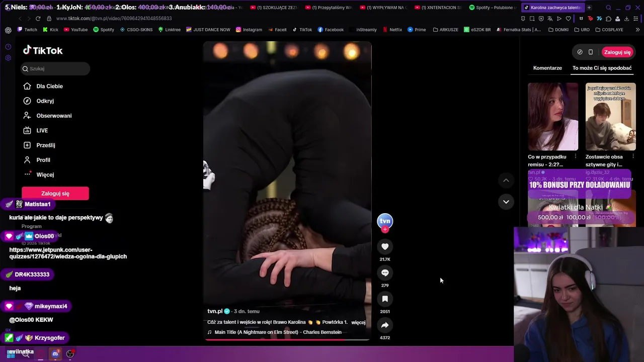The height and width of the screenshot is (362, 644).
Task: Open Obserwowani in sidebar
Action: (48, 116)
